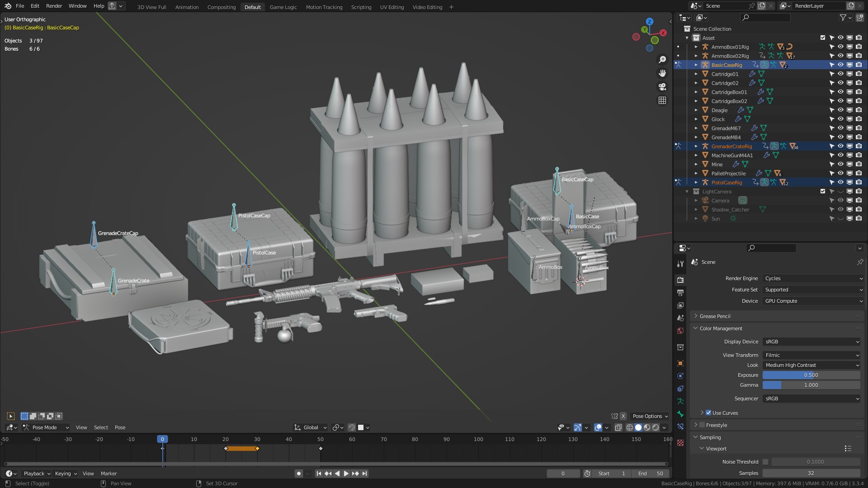Open the View Transform dropdown
868x488 pixels.
tap(811, 355)
